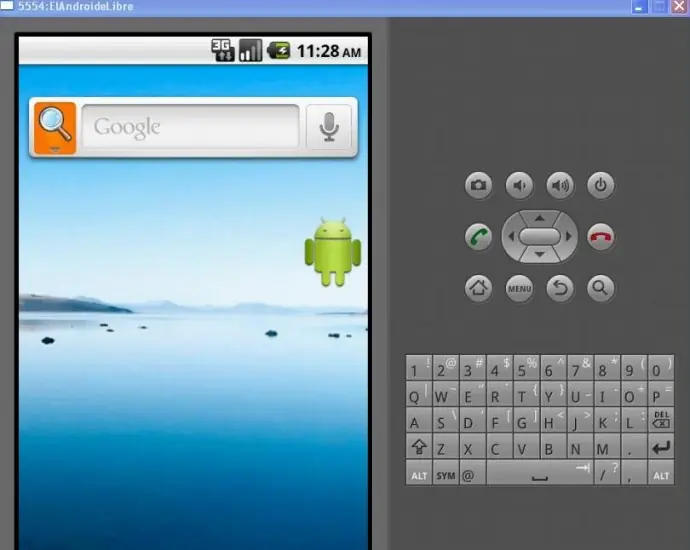Toggle the right ALT key

click(x=661, y=473)
